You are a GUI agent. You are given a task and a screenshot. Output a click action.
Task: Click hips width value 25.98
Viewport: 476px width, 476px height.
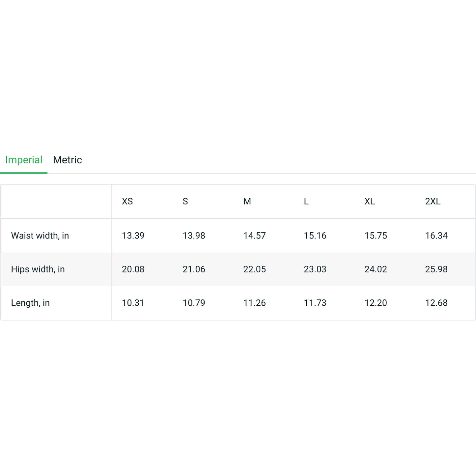click(x=436, y=269)
